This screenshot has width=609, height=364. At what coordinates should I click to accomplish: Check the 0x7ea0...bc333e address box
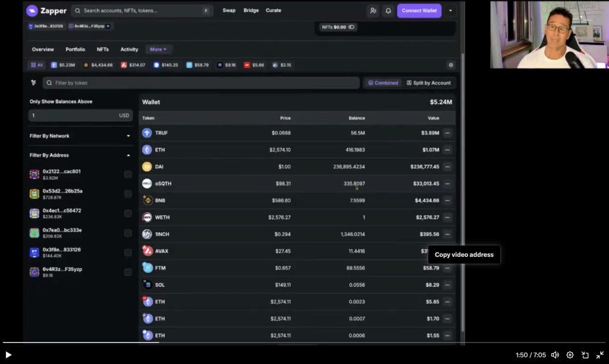[x=128, y=233]
